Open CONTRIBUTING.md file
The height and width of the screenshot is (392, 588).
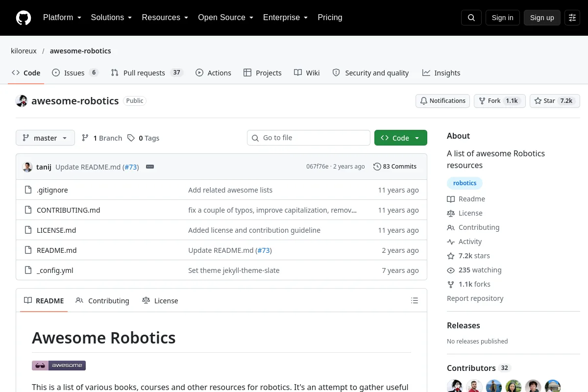point(69,210)
